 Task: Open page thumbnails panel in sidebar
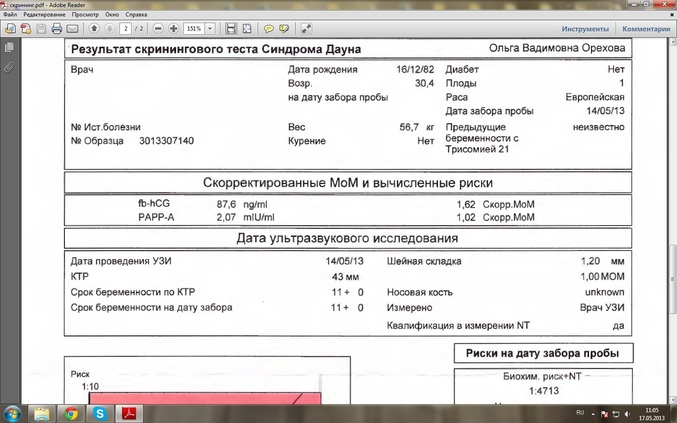[9, 48]
